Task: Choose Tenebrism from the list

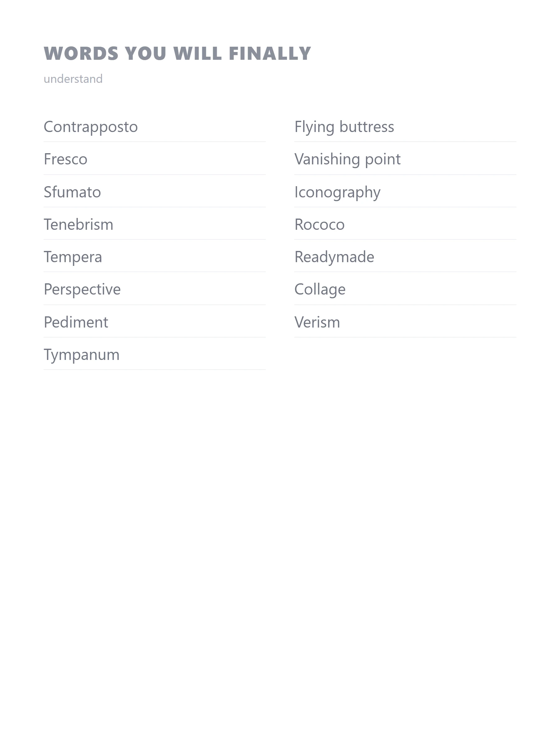Action: click(79, 224)
